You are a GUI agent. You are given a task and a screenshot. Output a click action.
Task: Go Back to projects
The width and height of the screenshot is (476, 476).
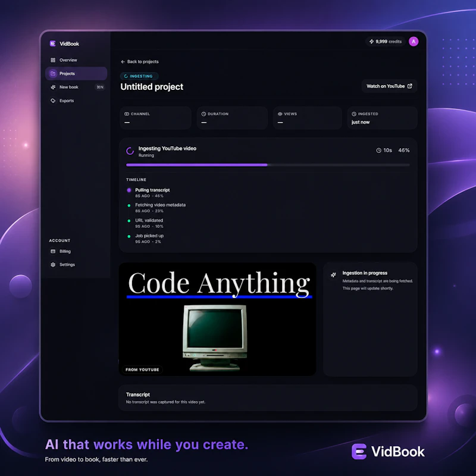click(140, 62)
